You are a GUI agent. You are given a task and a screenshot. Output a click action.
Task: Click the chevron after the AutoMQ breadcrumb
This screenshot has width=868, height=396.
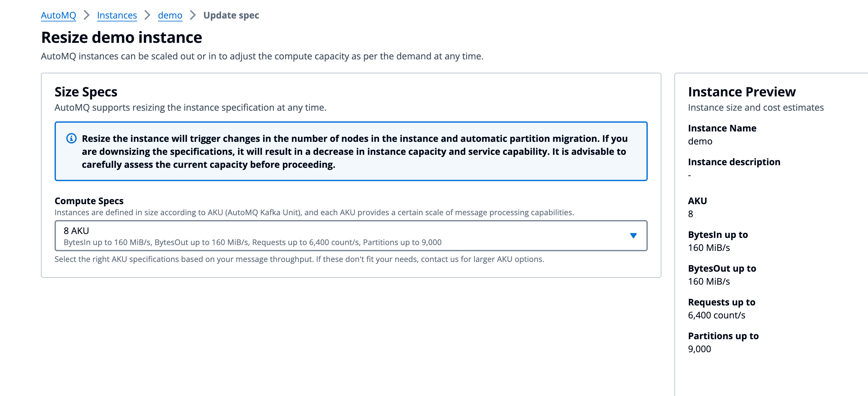point(87,15)
